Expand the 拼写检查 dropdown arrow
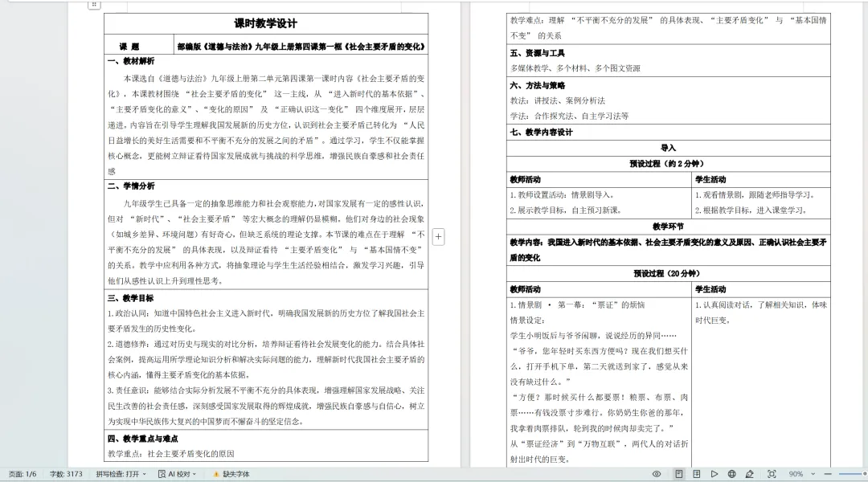This screenshot has width=868, height=482. 145,474
